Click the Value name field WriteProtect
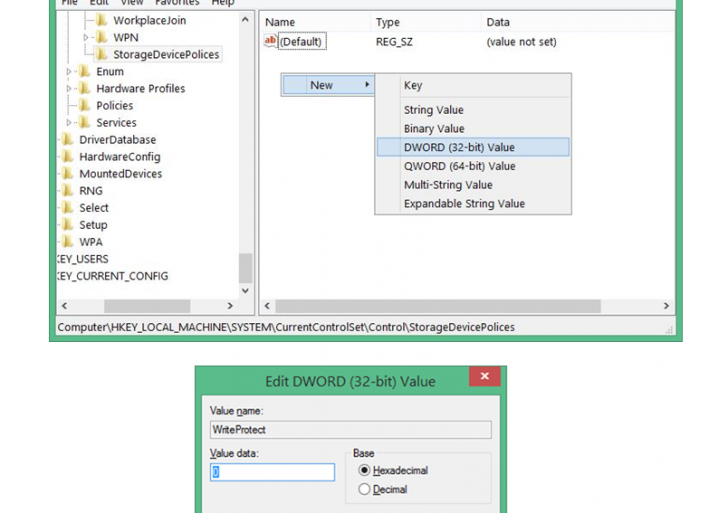728x513 pixels. click(x=351, y=429)
